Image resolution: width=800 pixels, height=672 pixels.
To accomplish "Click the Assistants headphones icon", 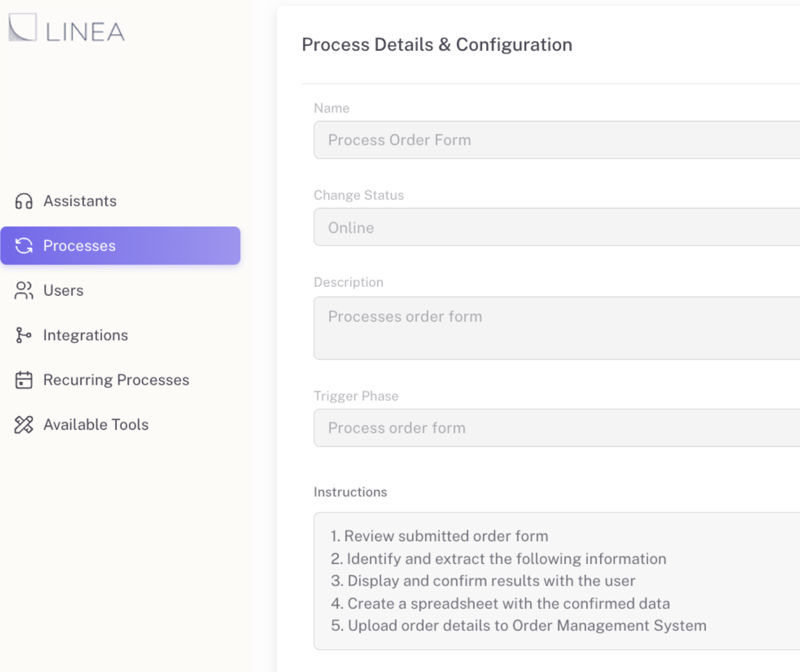I will [24, 201].
